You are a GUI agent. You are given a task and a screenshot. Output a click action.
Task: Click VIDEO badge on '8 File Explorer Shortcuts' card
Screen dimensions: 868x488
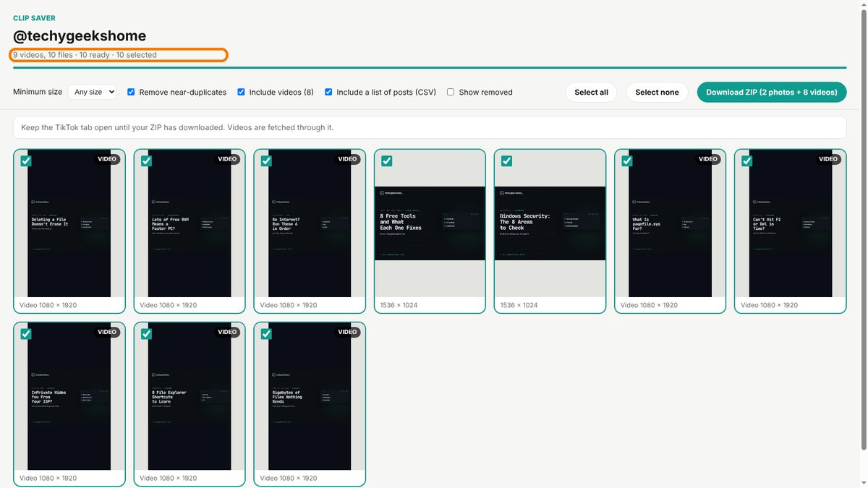227,332
